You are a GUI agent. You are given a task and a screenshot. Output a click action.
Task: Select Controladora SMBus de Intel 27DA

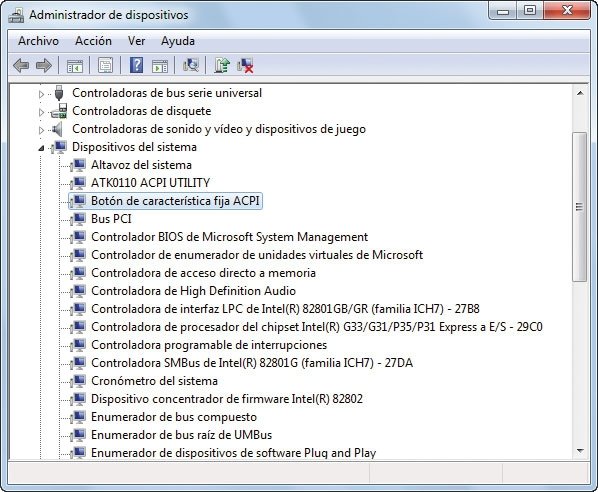coord(252,363)
